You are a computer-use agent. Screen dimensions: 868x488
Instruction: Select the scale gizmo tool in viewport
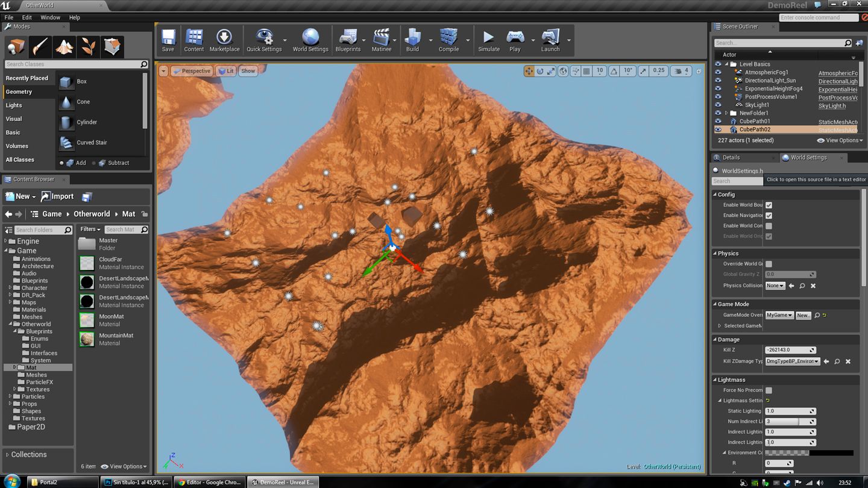pyautogui.click(x=551, y=71)
